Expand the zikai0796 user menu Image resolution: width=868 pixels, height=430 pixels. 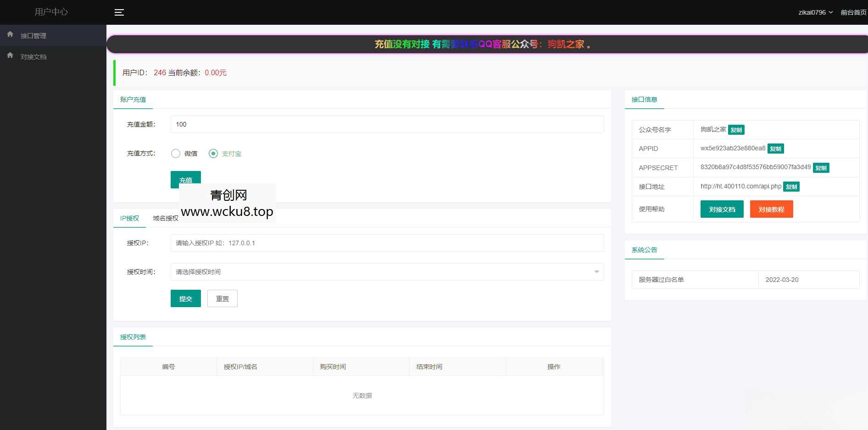click(815, 12)
